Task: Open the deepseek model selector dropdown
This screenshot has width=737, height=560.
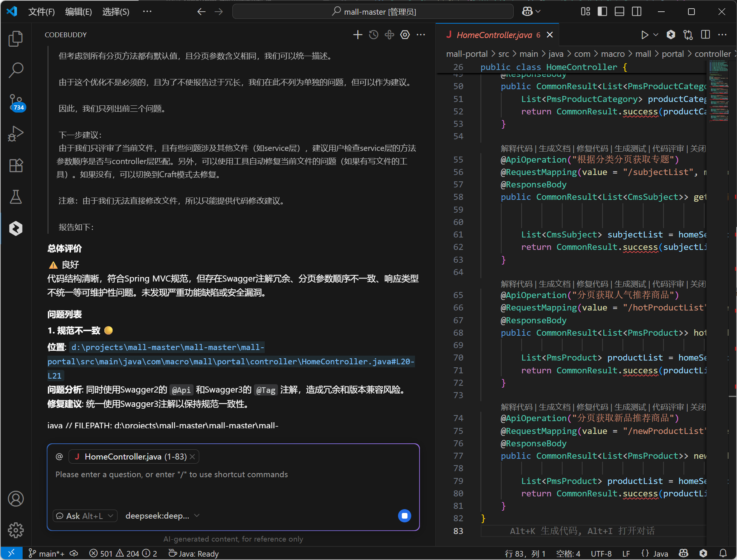Action: tap(162, 516)
